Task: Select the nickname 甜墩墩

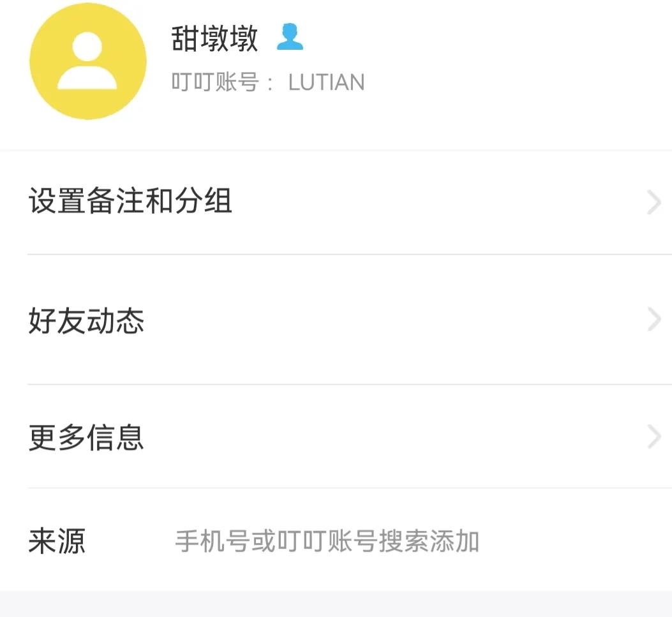Action: 215,38
